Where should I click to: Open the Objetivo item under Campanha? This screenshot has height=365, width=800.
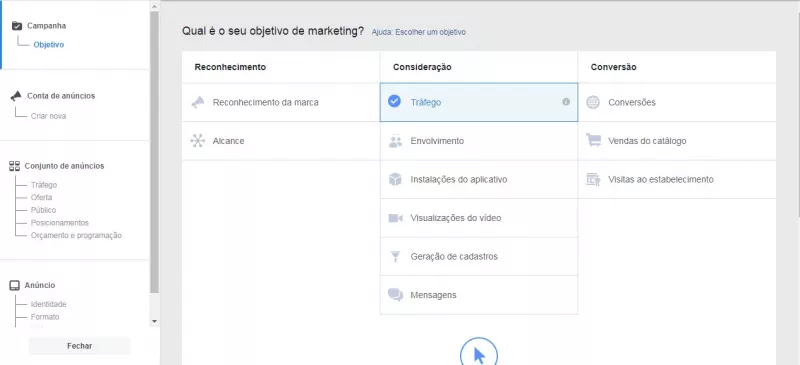(49, 45)
